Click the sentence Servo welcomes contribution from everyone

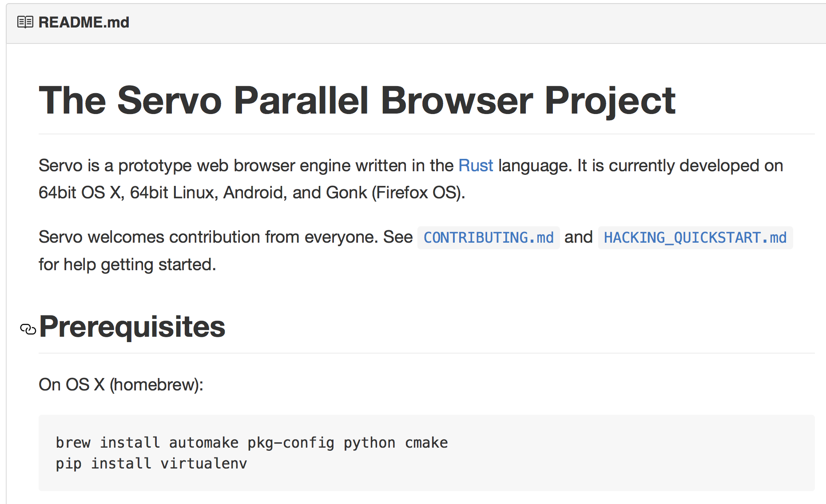coord(209,237)
